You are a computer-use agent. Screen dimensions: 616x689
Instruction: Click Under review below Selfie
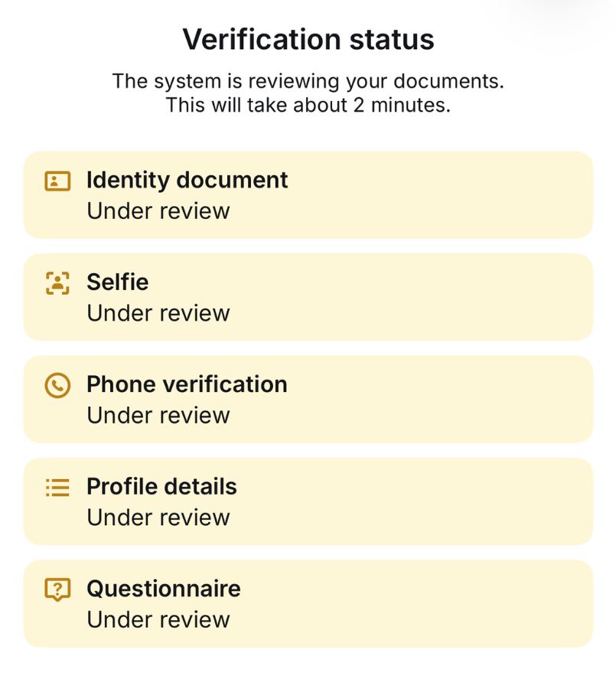158,313
